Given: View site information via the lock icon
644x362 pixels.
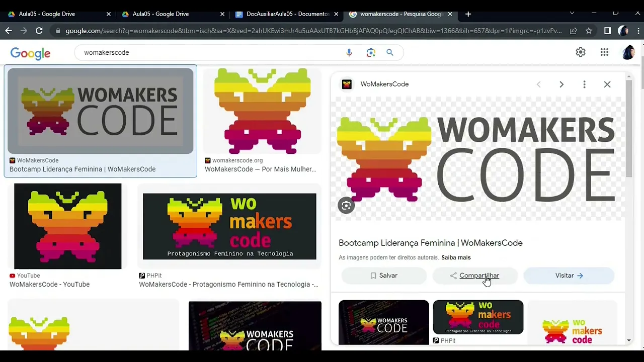Looking at the screenshot, I should (58, 31).
